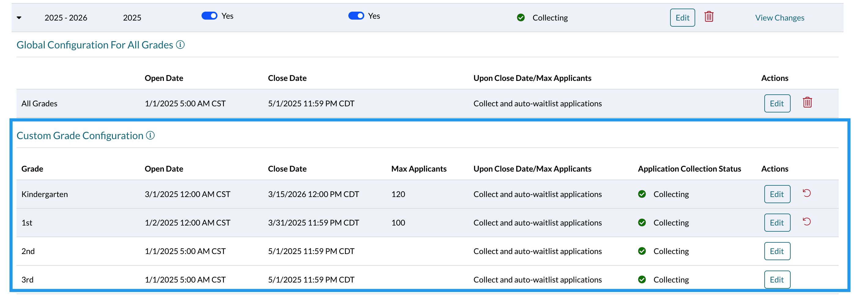
Task: Edit the Kindergarten grade configuration
Action: (x=777, y=194)
